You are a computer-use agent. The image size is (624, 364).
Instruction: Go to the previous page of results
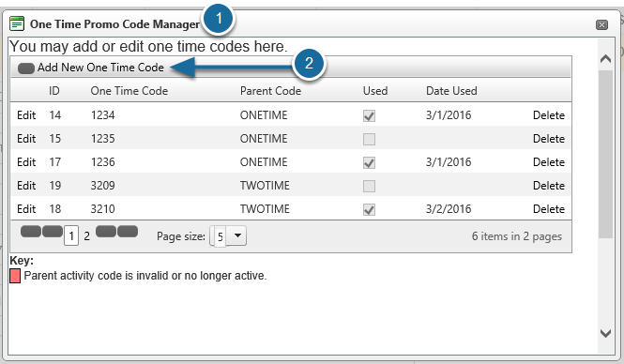[53, 231]
